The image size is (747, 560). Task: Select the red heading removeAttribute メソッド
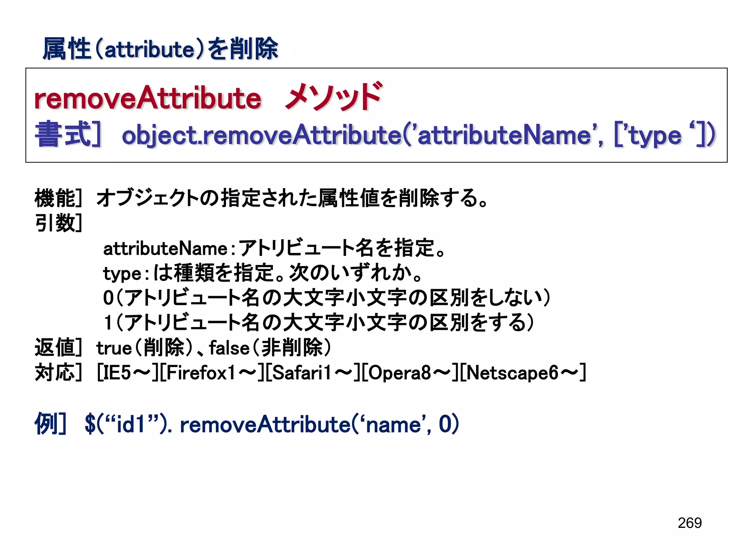pos(208,97)
